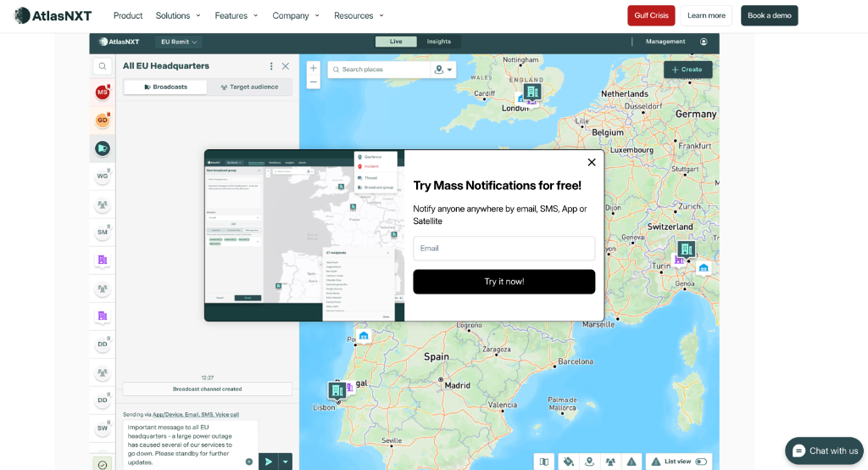Close the Mass Notifications popup
This screenshot has width=868, height=470.
[x=591, y=162]
